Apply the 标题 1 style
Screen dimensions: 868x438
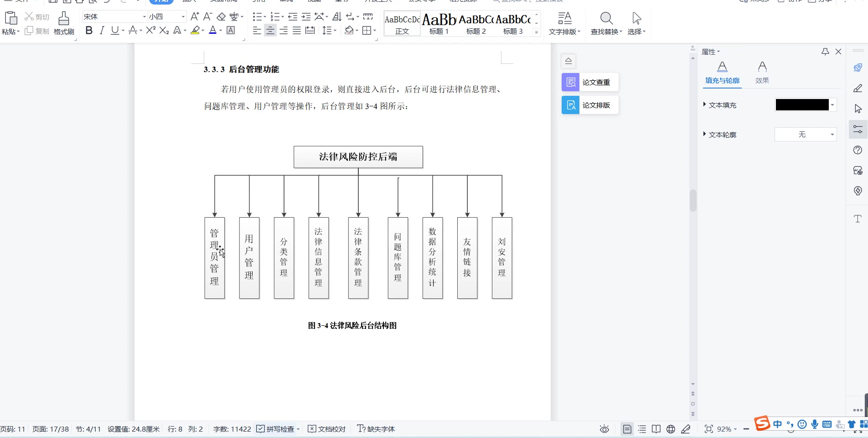point(439,24)
